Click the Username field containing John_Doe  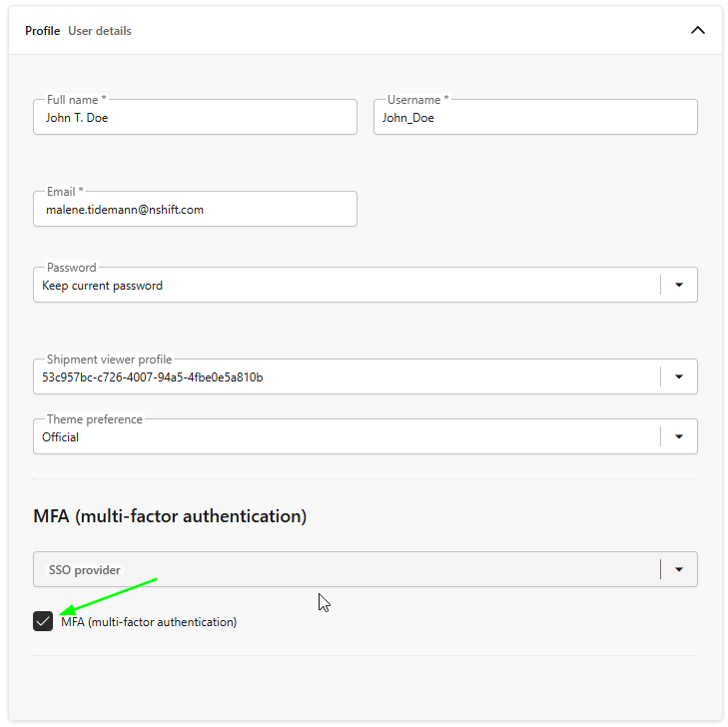(x=535, y=117)
